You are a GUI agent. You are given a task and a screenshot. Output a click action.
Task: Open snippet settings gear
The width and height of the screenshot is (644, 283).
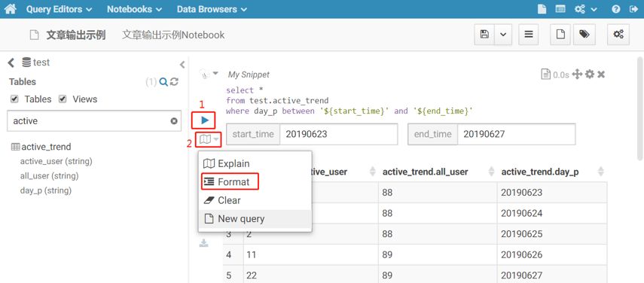click(x=590, y=75)
